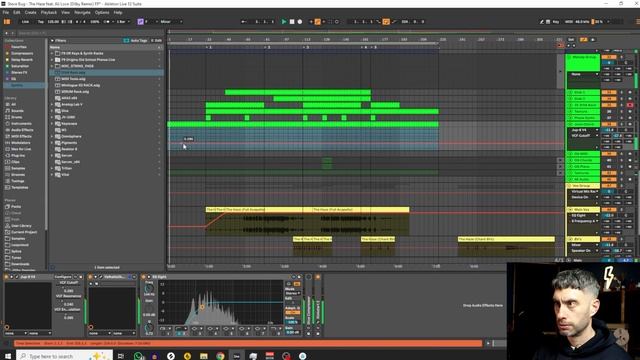Arm the Arrangement Record button

pos(300,22)
